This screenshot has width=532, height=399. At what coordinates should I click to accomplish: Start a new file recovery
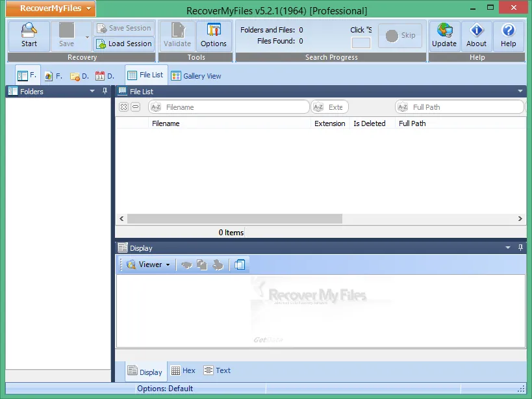click(29, 36)
